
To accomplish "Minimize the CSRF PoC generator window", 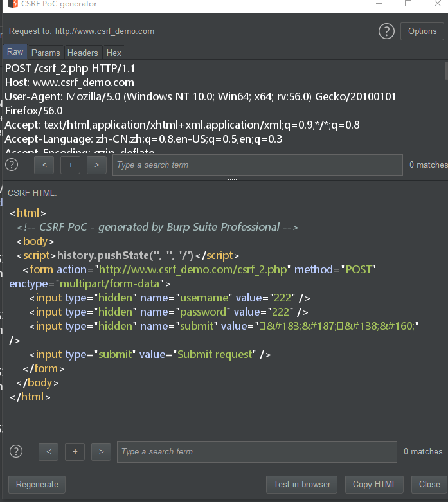I will pos(379,4).
